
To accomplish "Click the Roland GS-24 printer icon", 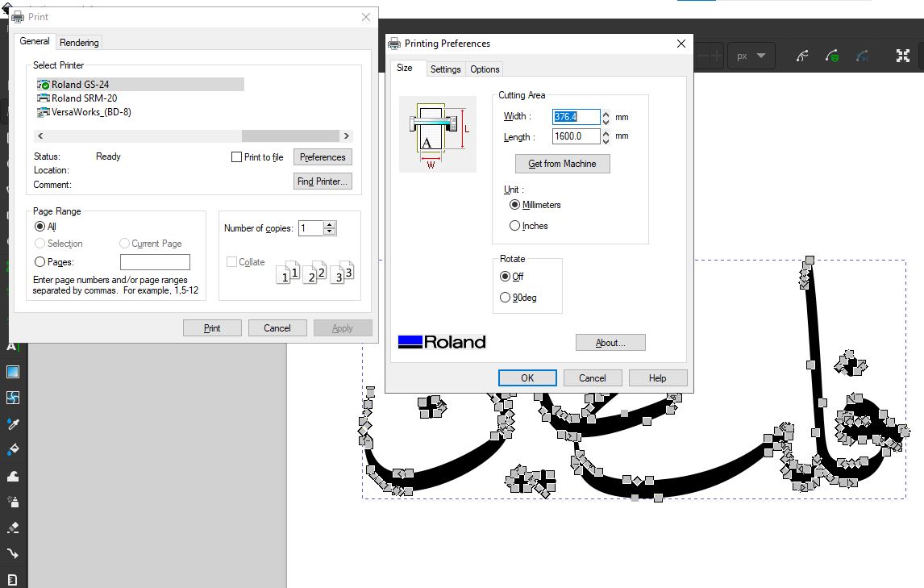I will [x=43, y=85].
